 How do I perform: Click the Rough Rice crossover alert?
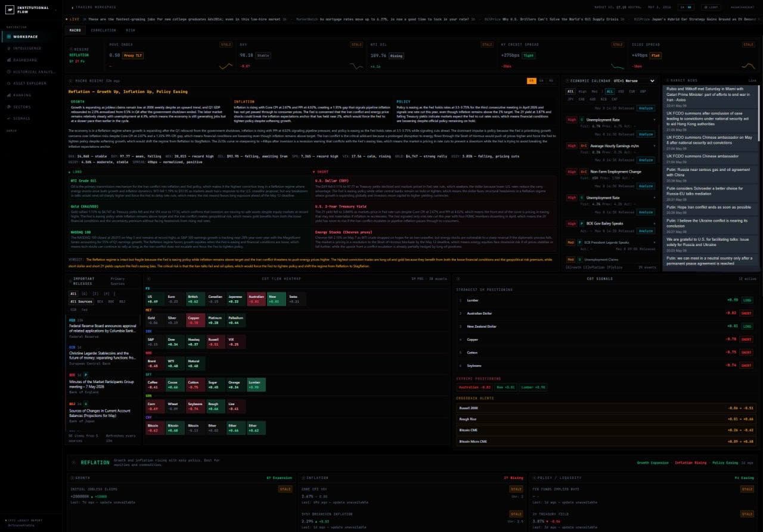606,419
